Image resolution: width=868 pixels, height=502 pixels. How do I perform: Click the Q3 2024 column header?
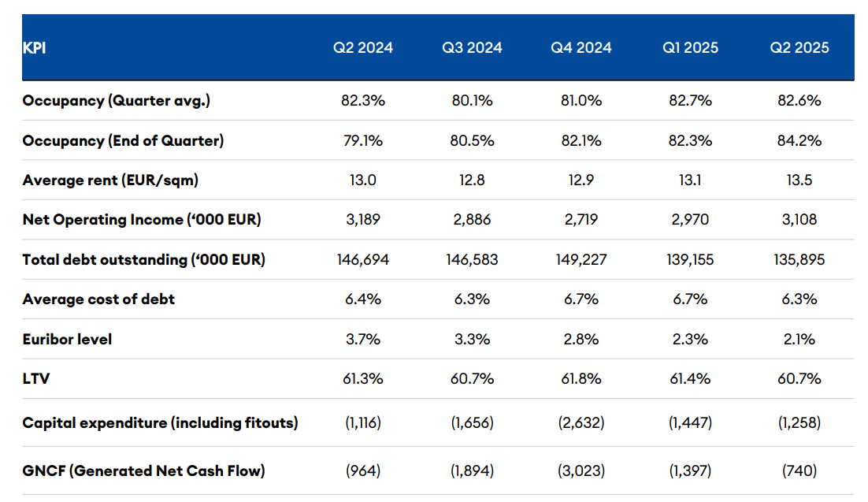(472, 48)
